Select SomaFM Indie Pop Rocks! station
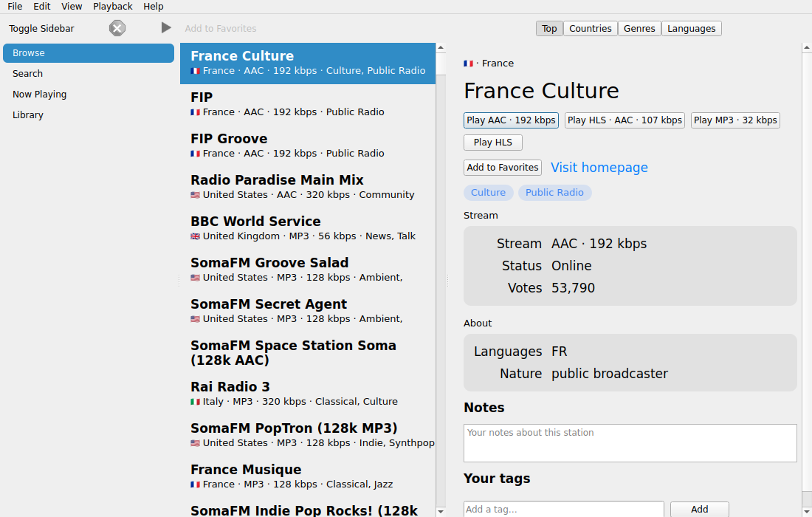The height and width of the screenshot is (517, 812). (308, 508)
